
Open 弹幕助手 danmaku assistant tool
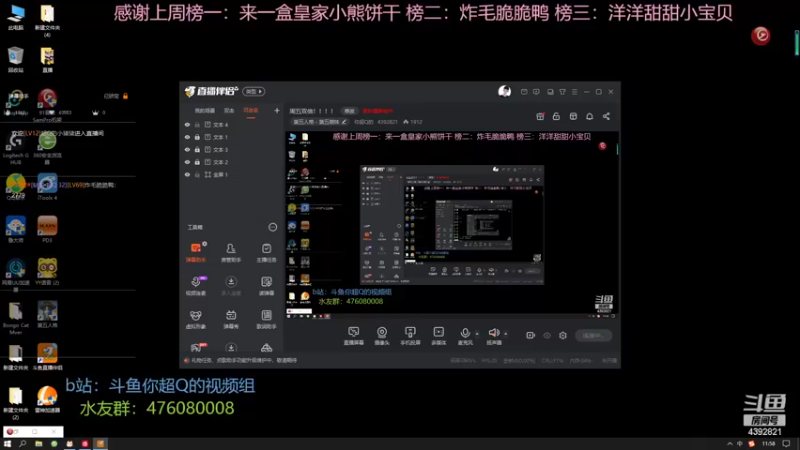[x=195, y=252]
